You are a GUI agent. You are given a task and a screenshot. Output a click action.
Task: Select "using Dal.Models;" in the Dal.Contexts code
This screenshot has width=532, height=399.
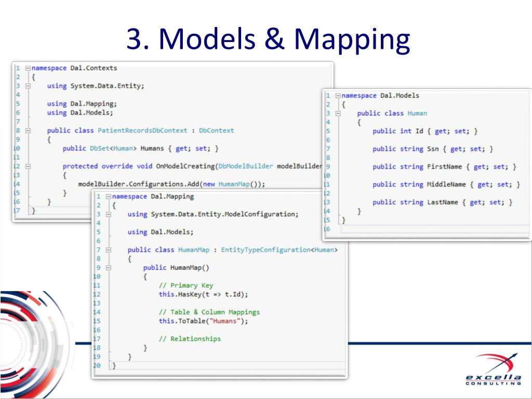tap(79, 113)
